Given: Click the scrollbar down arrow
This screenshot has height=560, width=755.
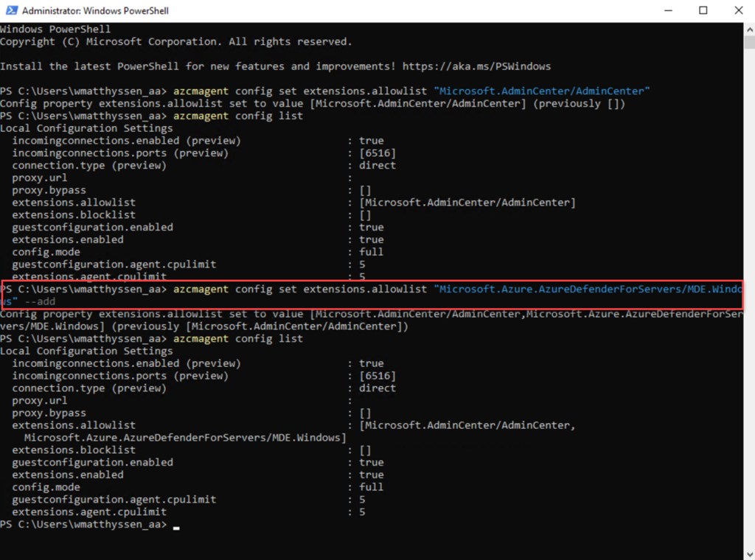Looking at the screenshot, I should tap(749, 554).
